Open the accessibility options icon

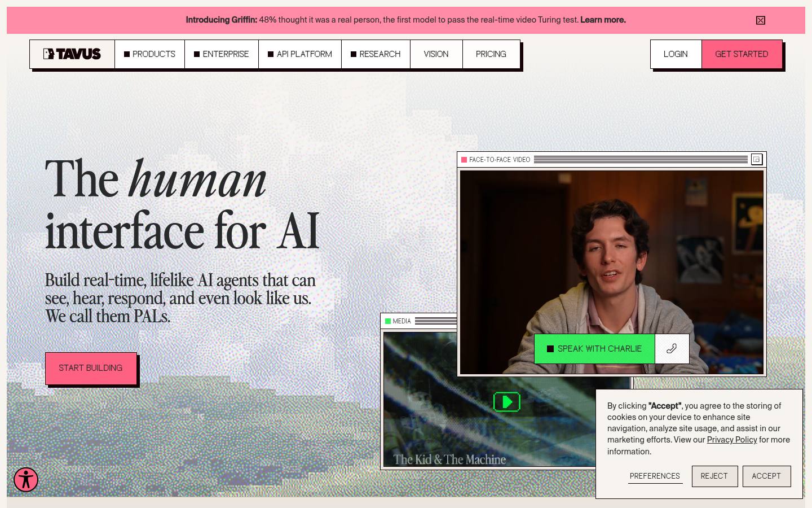click(26, 480)
